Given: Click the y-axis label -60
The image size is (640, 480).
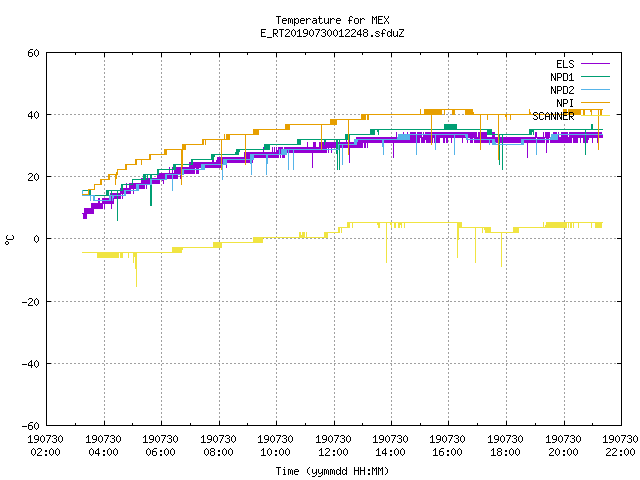Looking at the screenshot, I should coord(31,426).
